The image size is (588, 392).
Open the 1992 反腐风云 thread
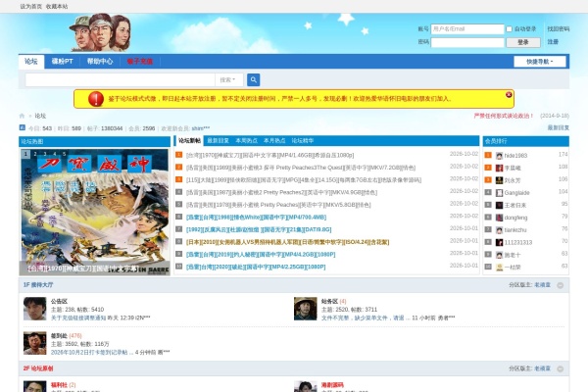tap(259, 229)
